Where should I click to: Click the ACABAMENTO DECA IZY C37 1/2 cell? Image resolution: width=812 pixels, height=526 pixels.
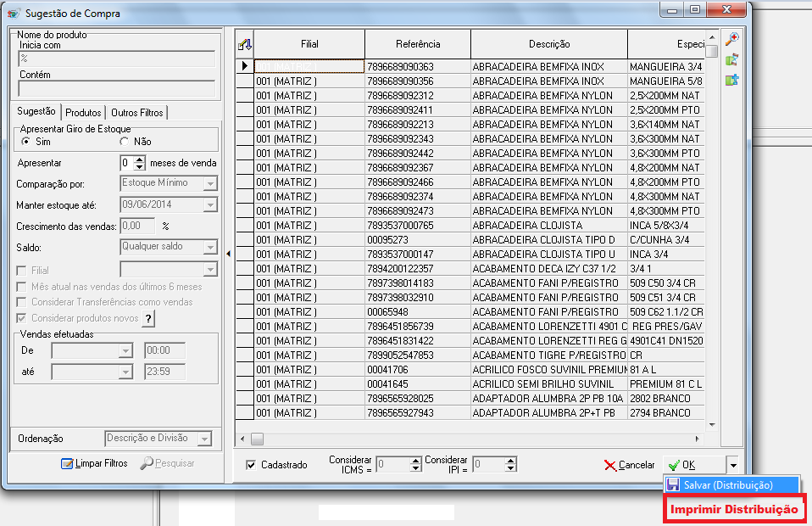(x=548, y=269)
